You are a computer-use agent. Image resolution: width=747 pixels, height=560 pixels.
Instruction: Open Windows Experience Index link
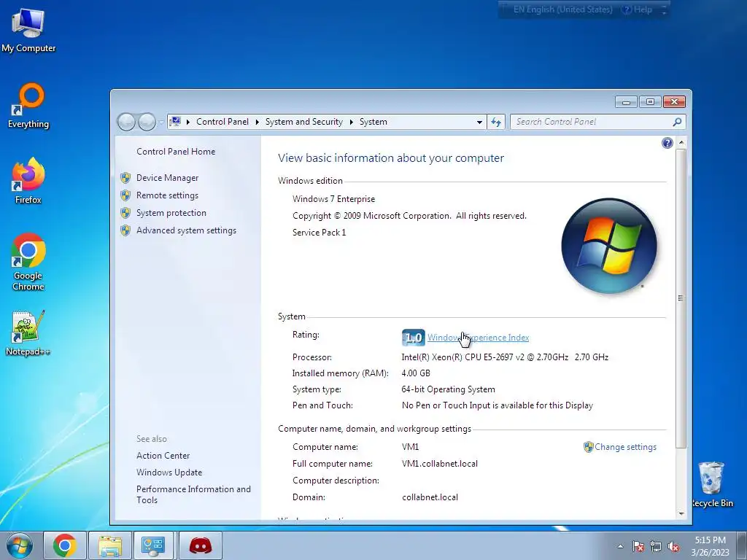coord(478,338)
